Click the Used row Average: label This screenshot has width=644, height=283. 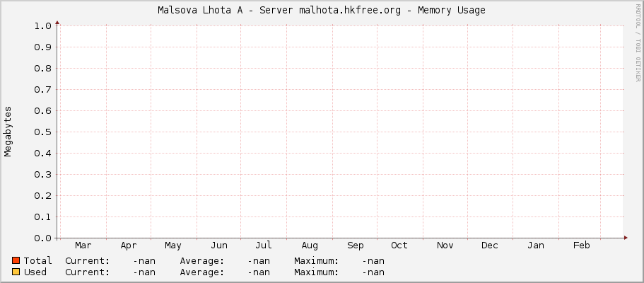202,272
